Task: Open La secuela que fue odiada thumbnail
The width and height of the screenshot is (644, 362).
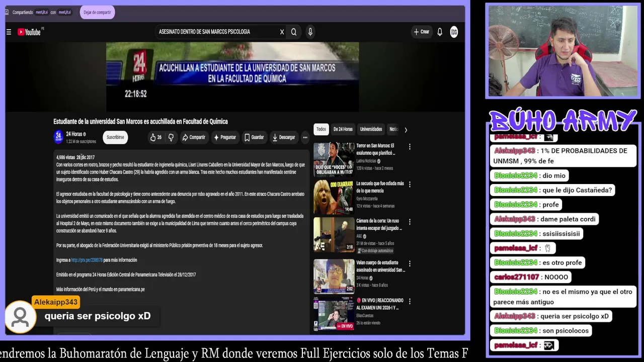Action: (x=334, y=197)
